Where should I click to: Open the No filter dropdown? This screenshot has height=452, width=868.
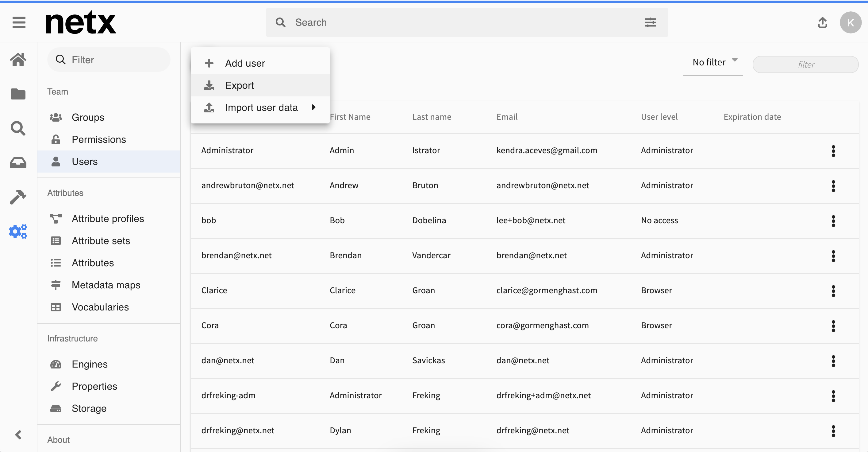713,62
